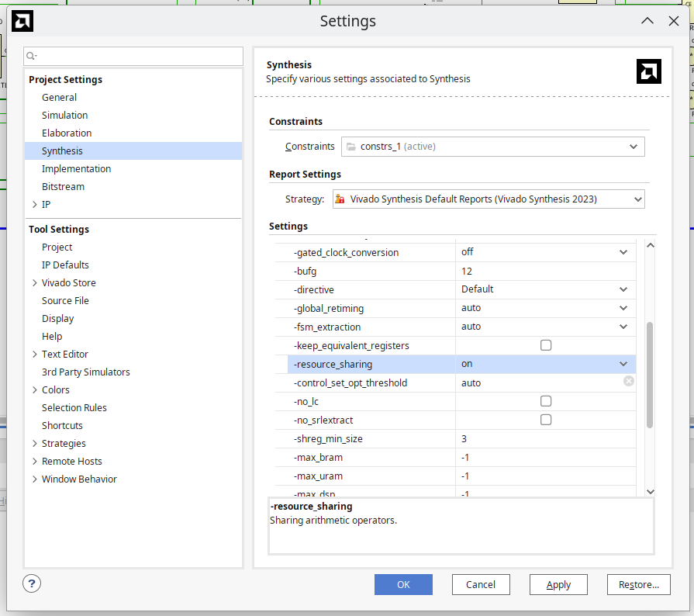Confirm settings with the OK button
Screen dimensions: 694x616
click(x=403, y=584)
